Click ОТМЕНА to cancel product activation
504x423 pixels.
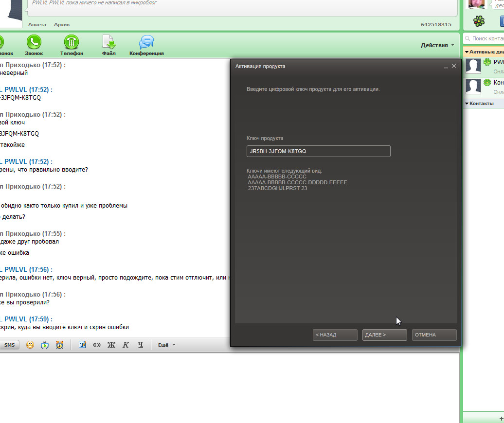pos(434,335)
